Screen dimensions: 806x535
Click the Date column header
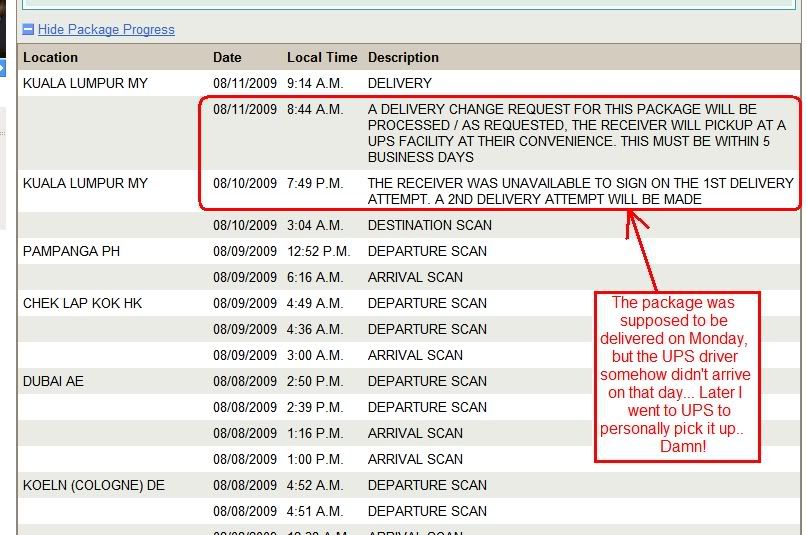[227, 58]
